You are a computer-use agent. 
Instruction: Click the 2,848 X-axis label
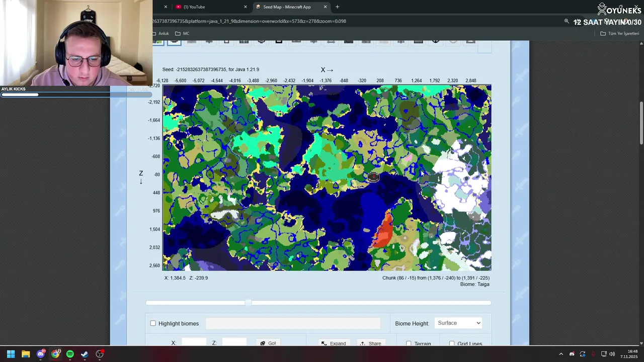coord(470,80)
